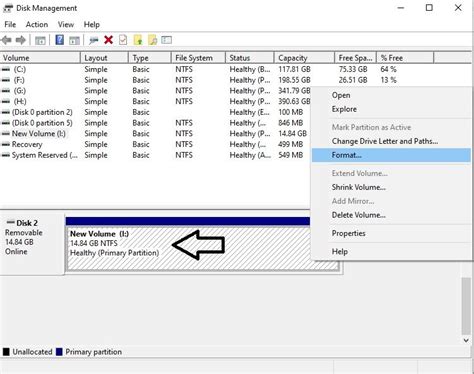Screen dimensions: 474x374
Task: Click the Back arrow toolbar icon
Action: point(6,40)
